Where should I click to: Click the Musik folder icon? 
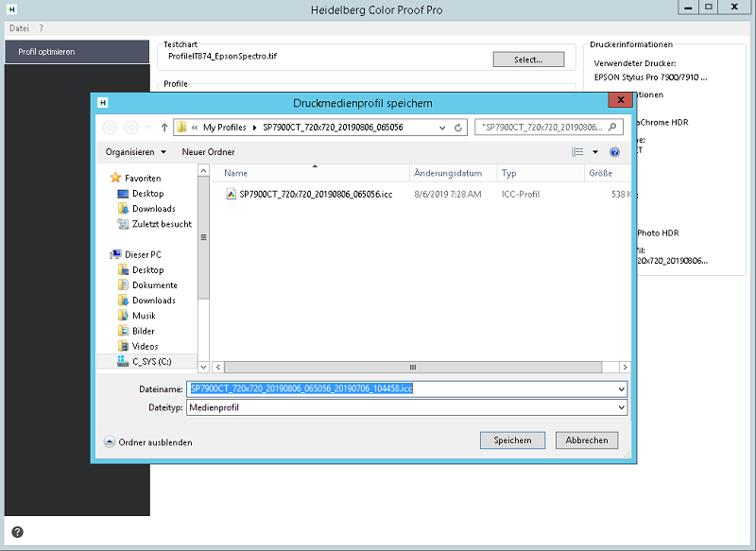coord(123,316)
